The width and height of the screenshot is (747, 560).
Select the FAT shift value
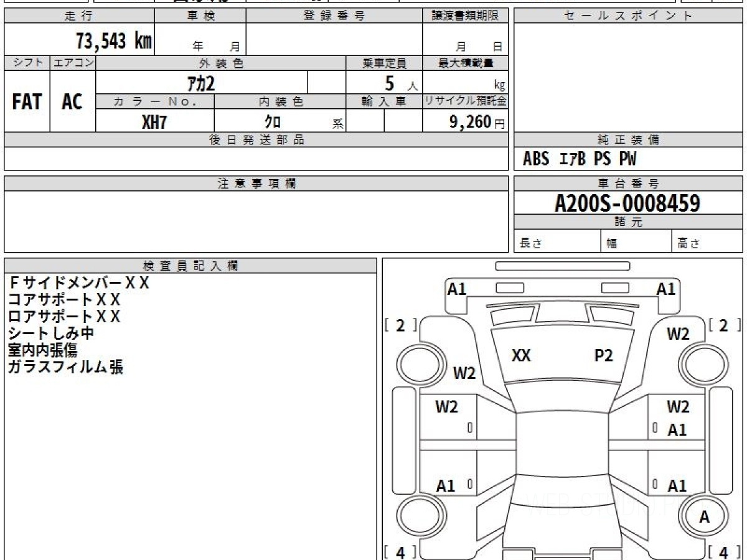[x=27, y=101]
